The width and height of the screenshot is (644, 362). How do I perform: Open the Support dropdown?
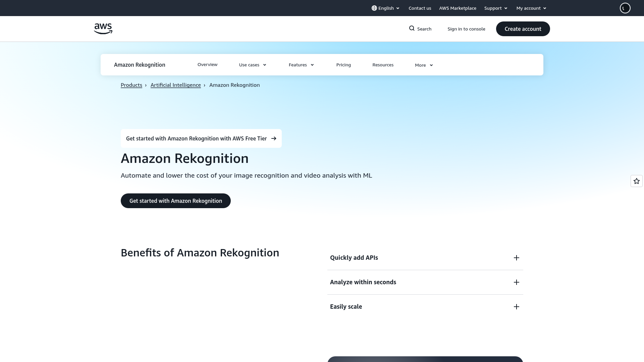click(x=495, y=8)
